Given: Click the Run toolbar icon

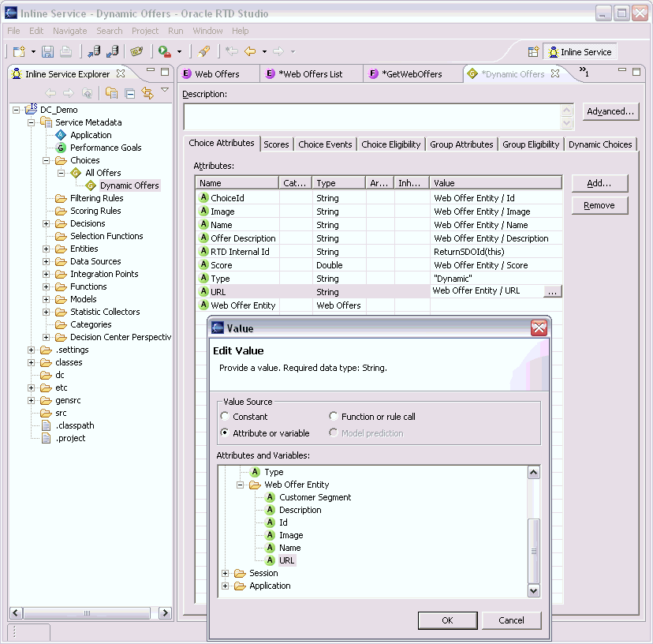Looking at the screenshot, I should pos(165,51).
